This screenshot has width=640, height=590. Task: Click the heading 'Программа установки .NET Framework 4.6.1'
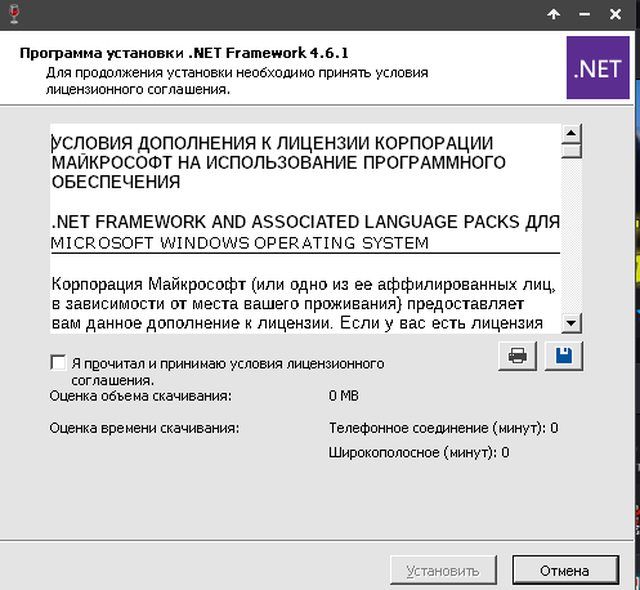click(x=184, y=53)
